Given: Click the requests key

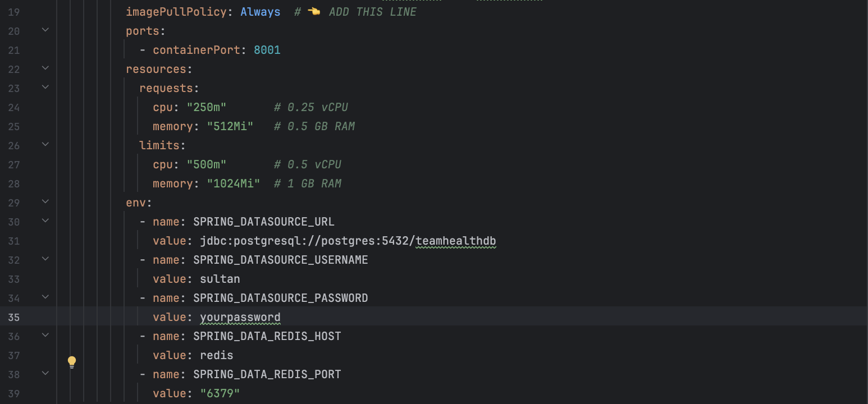Looking at the screenshot, I should tap(166, 89).
